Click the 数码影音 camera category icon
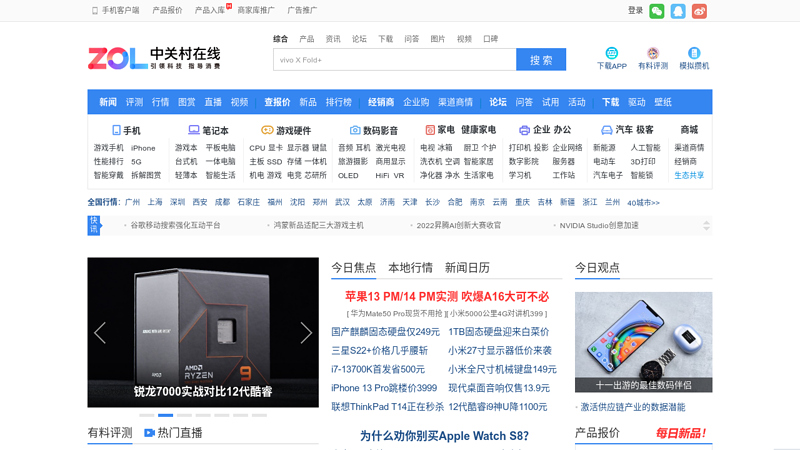800x450 pixels. (x=355, y=130)
